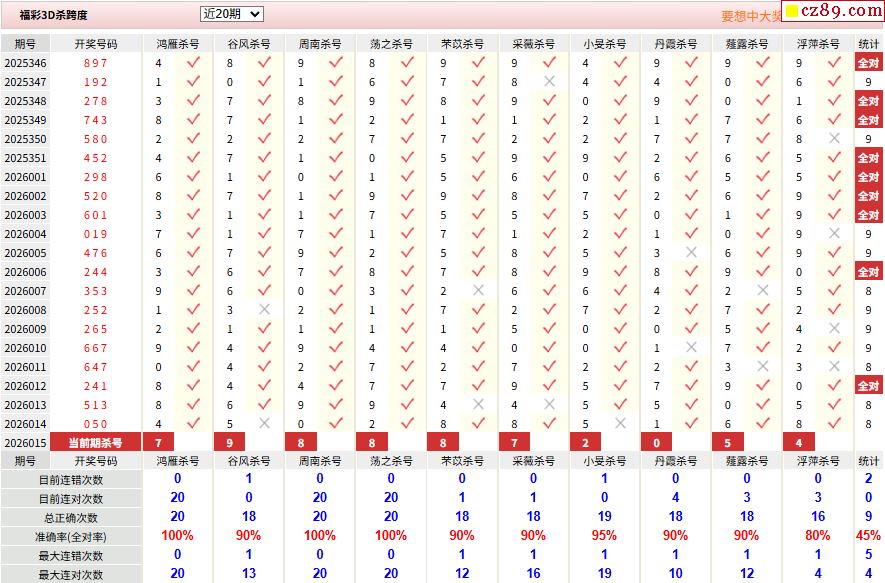
Task: Click gray X for 薤露杀号 in row 2026007
Action: coord(763,290)
